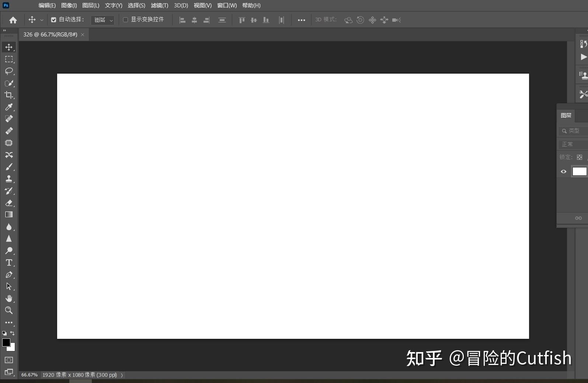Screen dimensions: 588x383
Task: Open more align options (three dots)
Action: [301, 20]
